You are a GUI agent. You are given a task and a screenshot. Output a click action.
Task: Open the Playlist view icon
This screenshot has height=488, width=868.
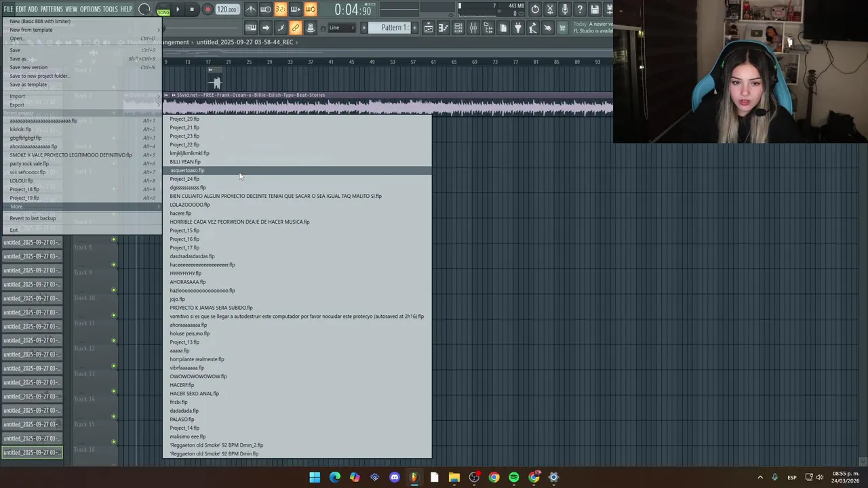point(429,28)
